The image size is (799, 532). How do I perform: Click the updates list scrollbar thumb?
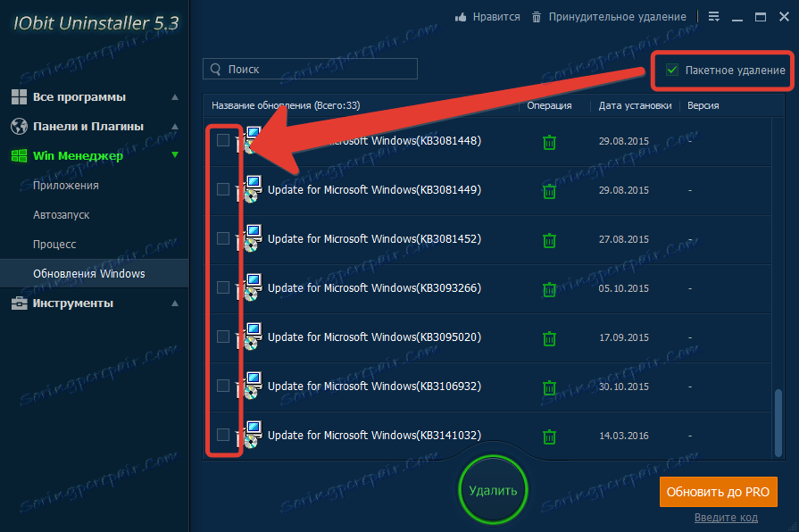(778, 423)
